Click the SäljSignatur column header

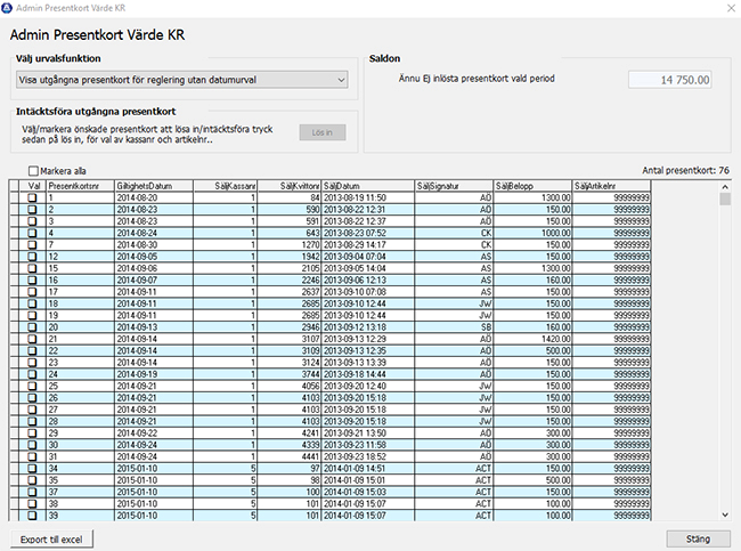454,186
